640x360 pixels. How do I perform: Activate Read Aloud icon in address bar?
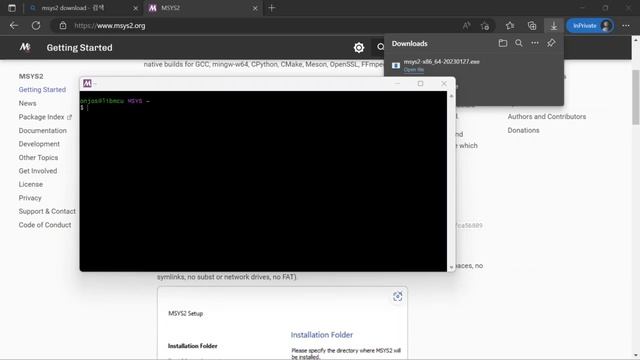pyautogui.click(x=466, y=26)
